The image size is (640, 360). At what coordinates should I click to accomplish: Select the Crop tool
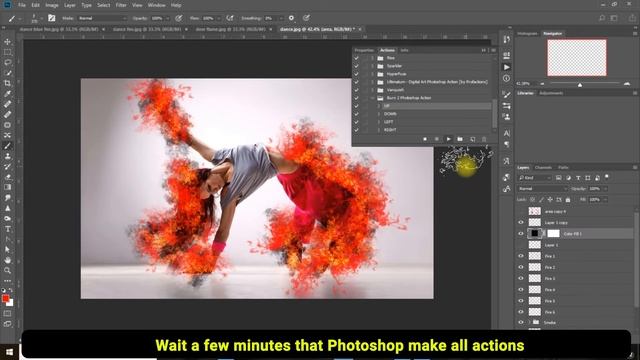[7, 83]
